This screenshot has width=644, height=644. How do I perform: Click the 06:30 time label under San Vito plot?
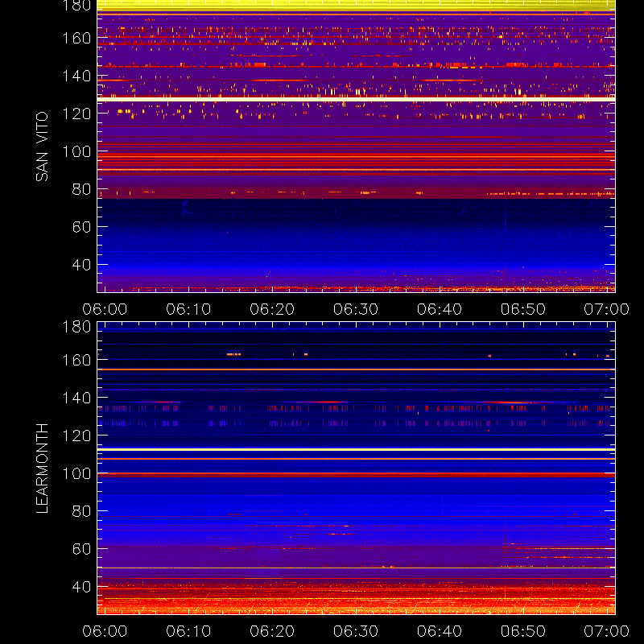coord(356,309)
